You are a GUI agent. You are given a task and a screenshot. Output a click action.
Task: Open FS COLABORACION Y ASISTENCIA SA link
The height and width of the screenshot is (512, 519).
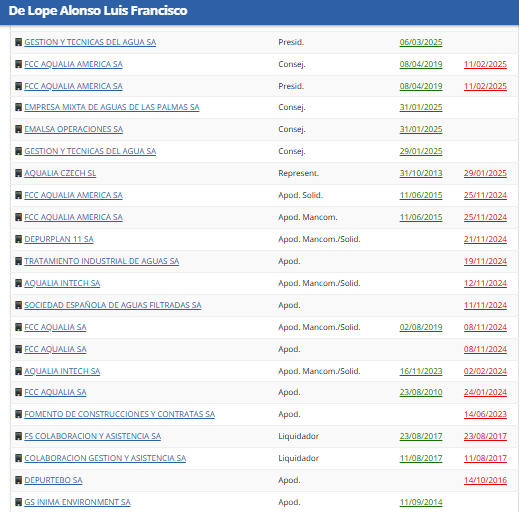[x=92, y=436]
